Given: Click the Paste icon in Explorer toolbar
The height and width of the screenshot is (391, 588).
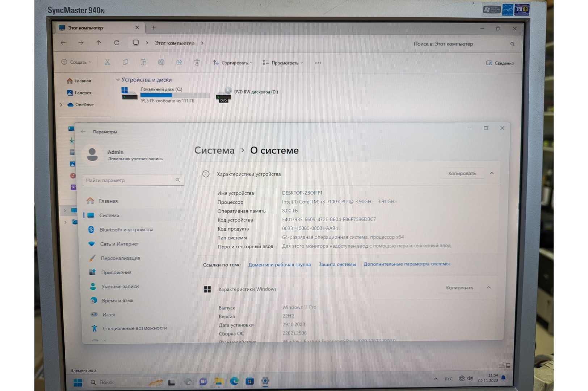Looking at the screenshot, I should tap(143, 62).
